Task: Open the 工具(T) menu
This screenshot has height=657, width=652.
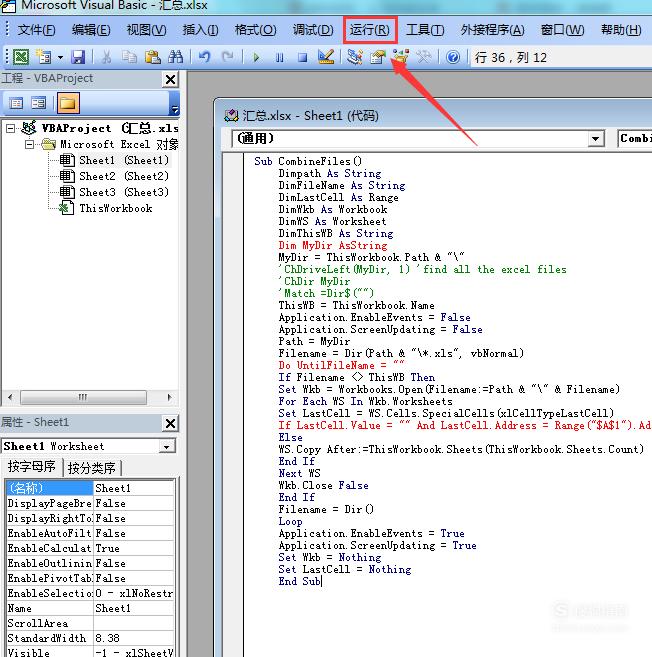Action: click(x=425, y=30)
